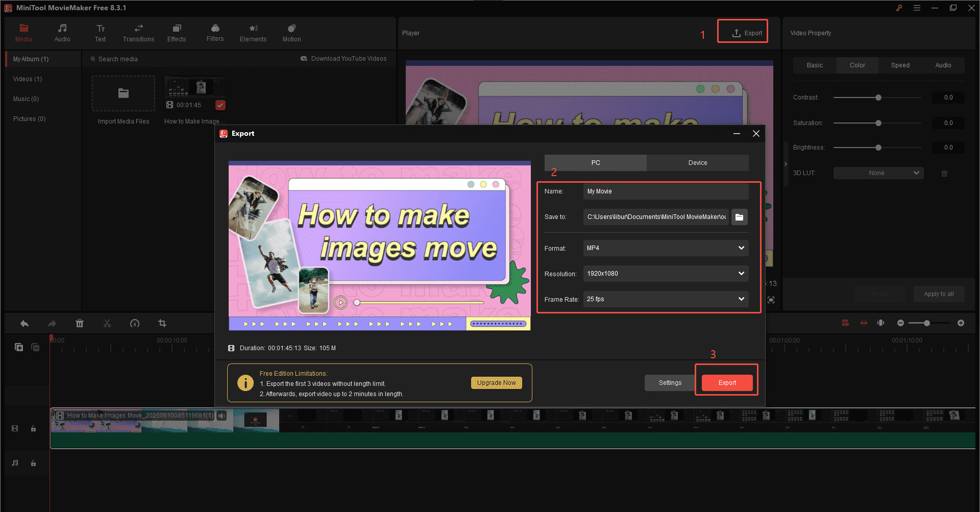Select the Crop tool above the timeline
980x512 pixels.
[x=162, y=323]
